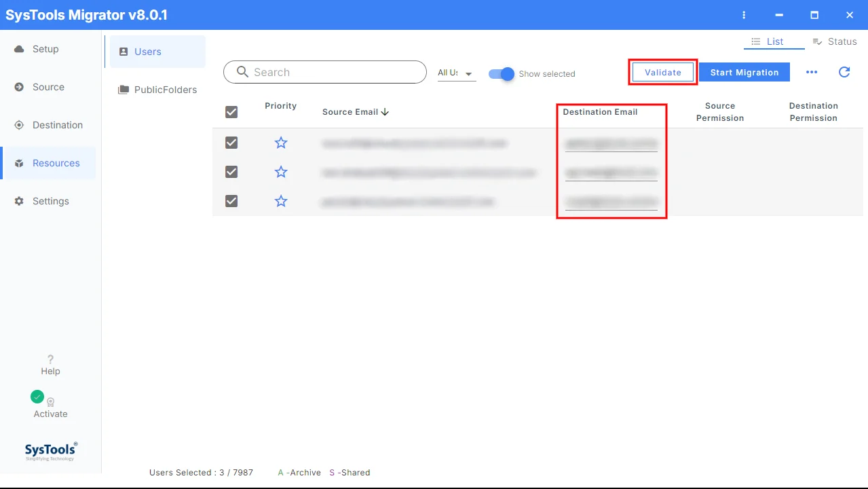Edit the third row destination email field
Viewport: 868px width, 489px height.
[x=611, y=202]
